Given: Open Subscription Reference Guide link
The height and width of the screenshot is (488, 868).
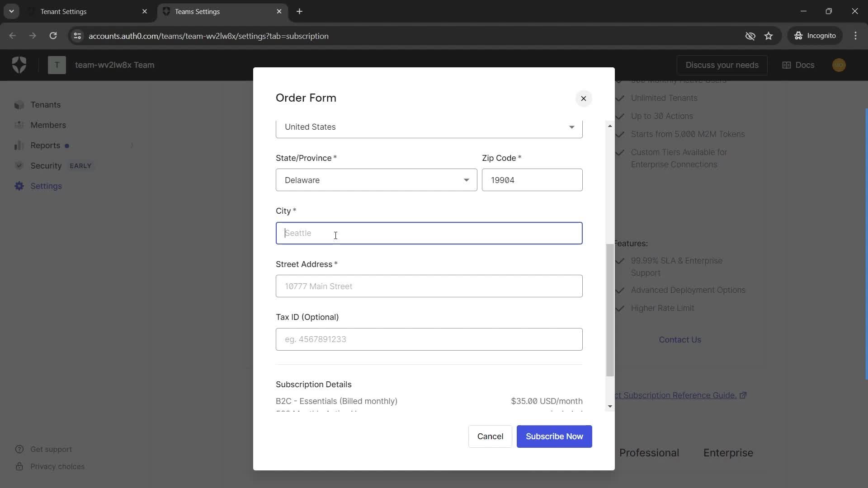Looking at the screenshot, I should click(675, 395).
